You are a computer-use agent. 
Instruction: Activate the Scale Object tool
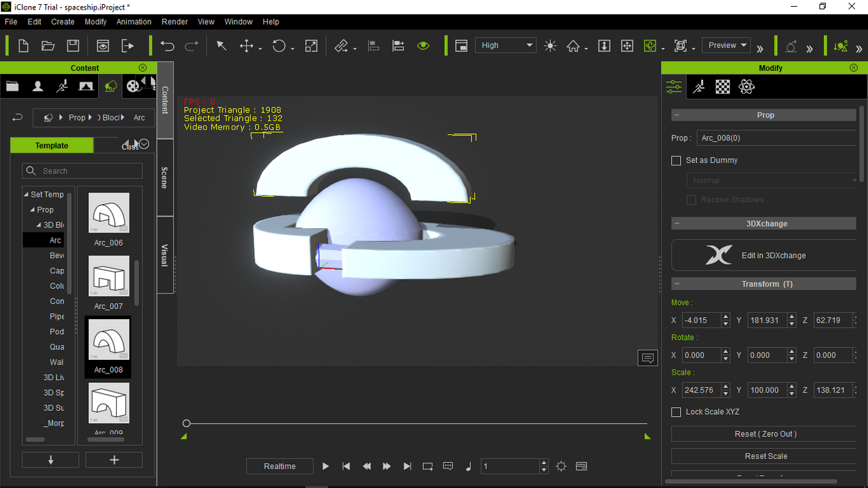[311, 46]
